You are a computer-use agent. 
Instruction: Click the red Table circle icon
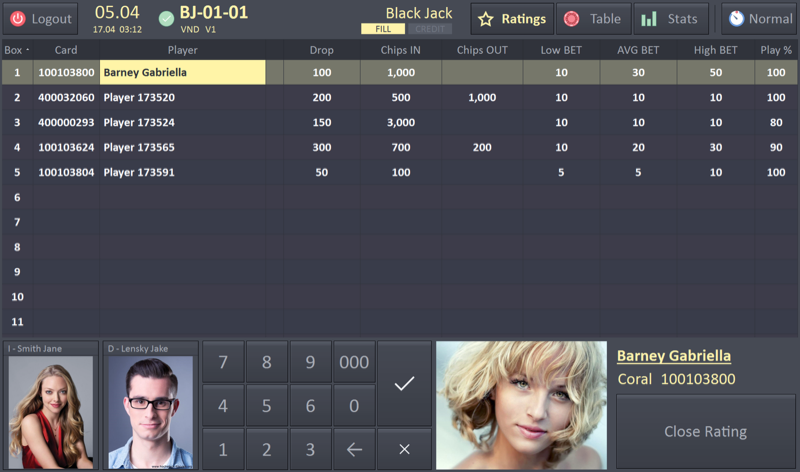(571, 19)
